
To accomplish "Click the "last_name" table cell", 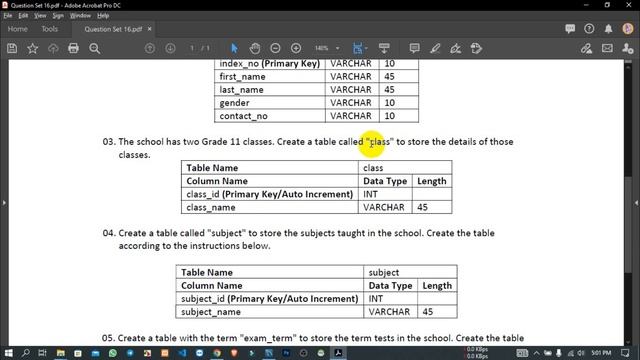I will point(270,90).
